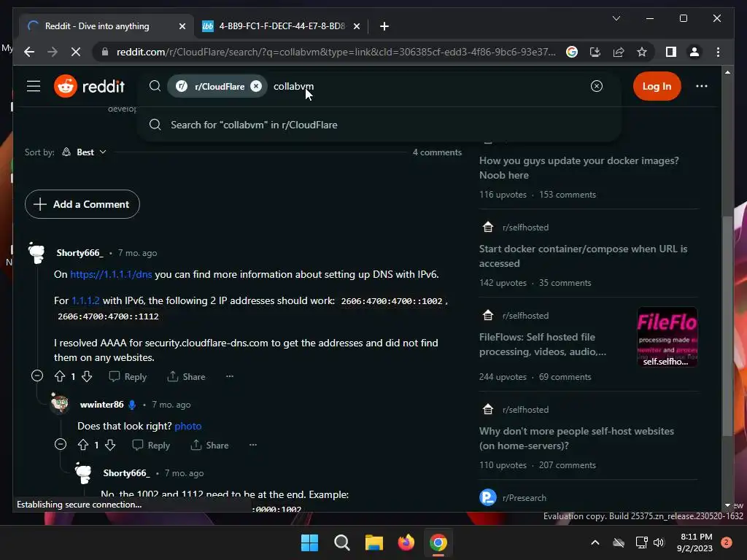
Task: Open more options on wwinter86's comment
Action: pyautogui.click(x=253, y=445)
